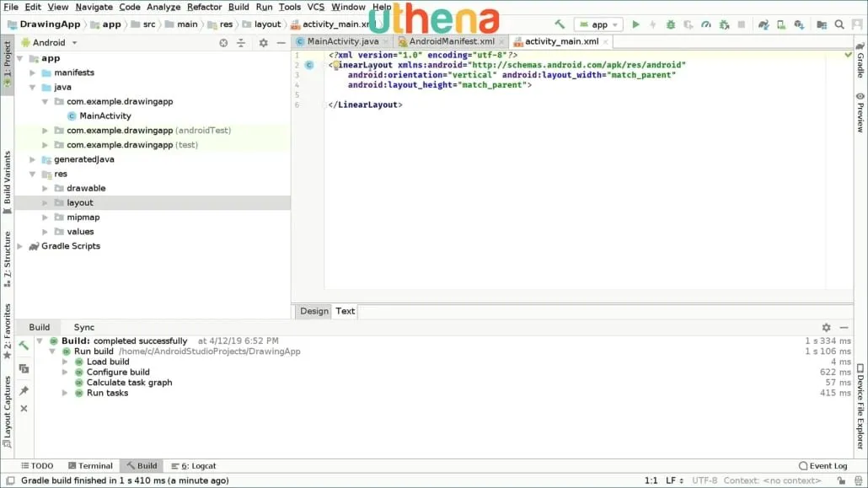Attach debugger to Android process icon
This screenshot has width=868, height=488.
click(x=724, y=24)
